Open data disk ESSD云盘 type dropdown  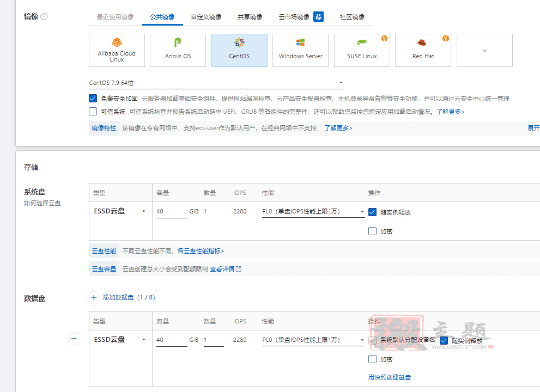[119, 339]
